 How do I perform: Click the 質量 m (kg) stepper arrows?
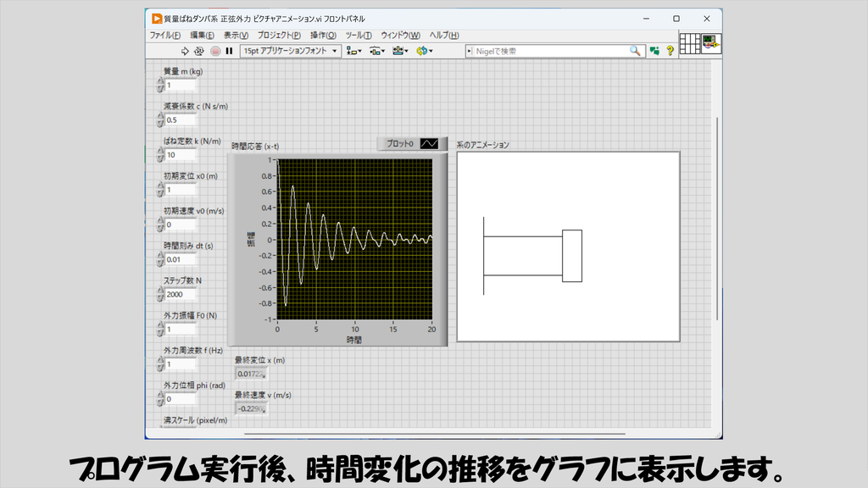tap(160, 86)
